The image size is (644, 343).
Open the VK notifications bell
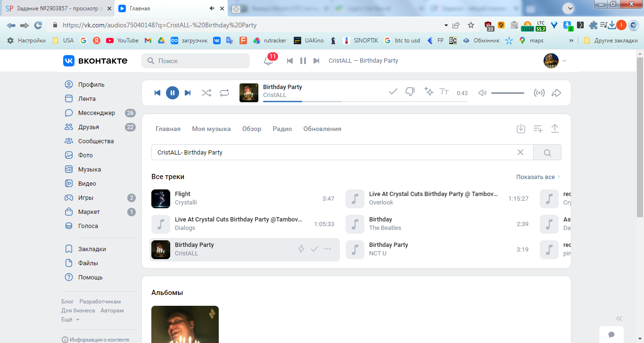[x=267, y=61]
